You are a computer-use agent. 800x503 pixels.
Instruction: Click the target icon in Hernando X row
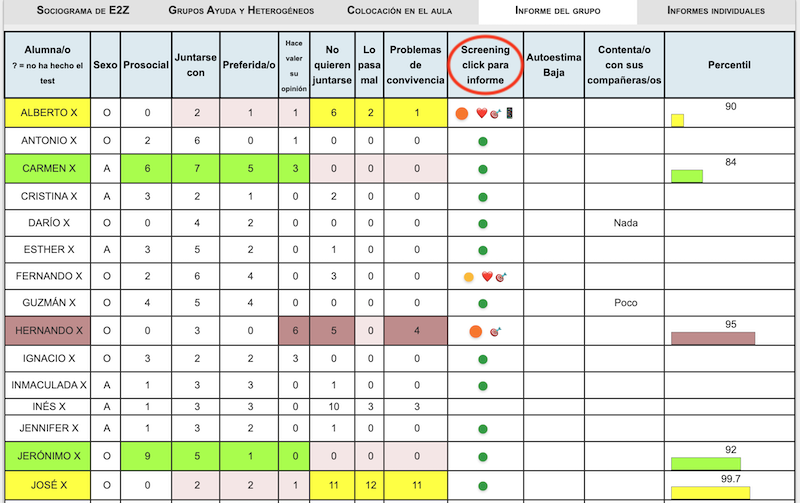[x=494, y=331]
